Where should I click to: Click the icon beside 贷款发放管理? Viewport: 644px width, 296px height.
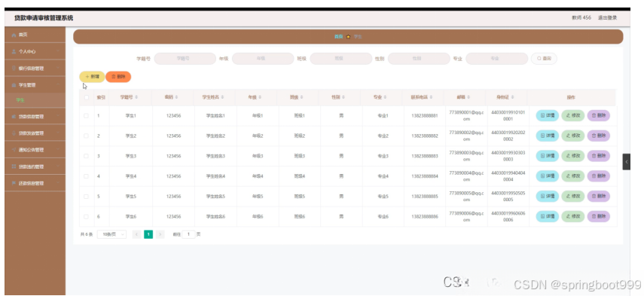(14, 133)
